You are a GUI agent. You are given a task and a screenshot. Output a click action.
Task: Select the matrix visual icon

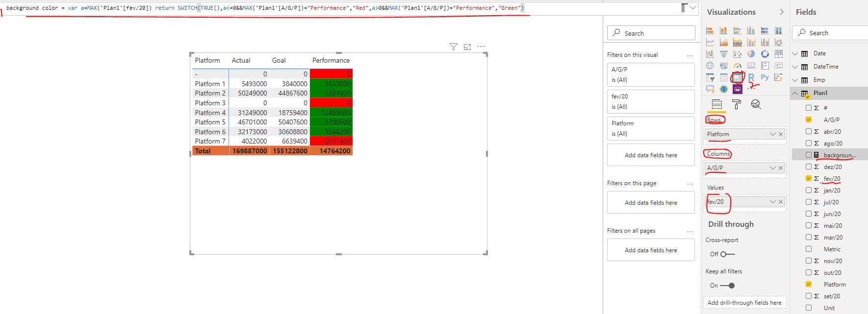(738, 77)
